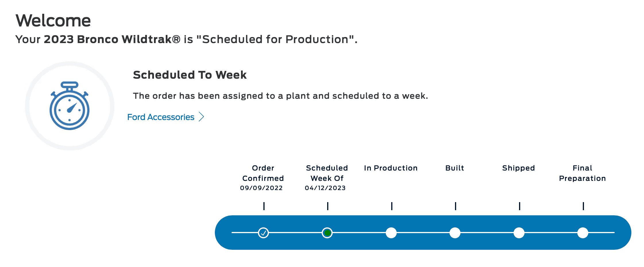The image size is (644, 267).
Task: Click the Built progress dot
Action: coord(455,233)
